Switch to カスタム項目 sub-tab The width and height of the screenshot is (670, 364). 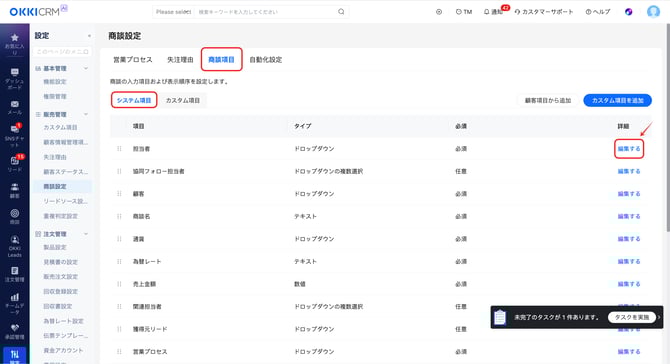pos(183,100)
